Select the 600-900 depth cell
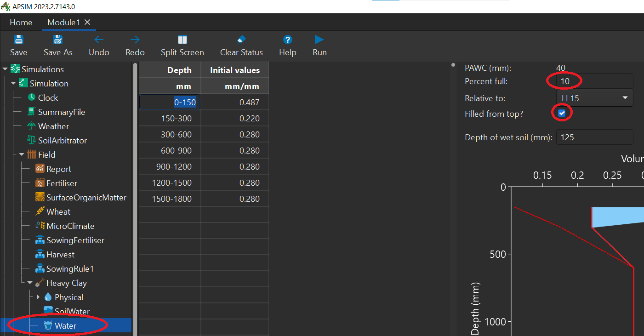Viewport: 644px width, 336px height. pyautogui.click(x=170, y=151)
